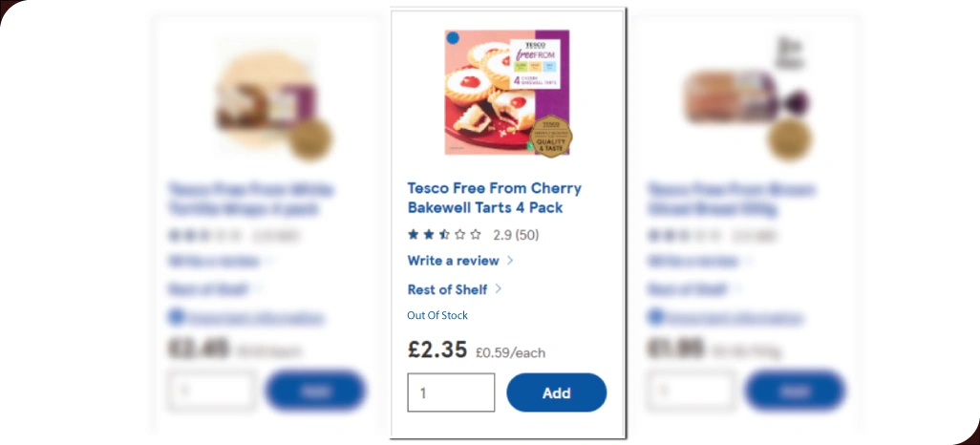The height and width of the screenshot is (445, 980).
Task: Open the Tesco Free From Cherry Bakewell Tarts title
Action: (x=494, y=198)
